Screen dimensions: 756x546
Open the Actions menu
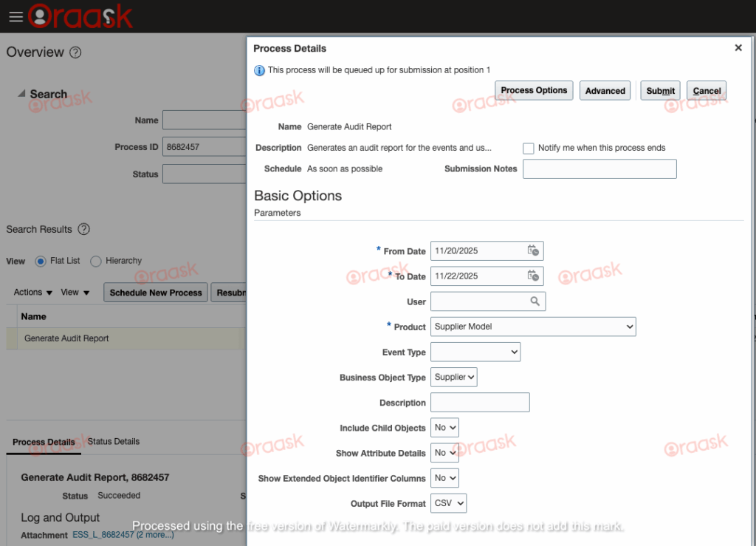[x=32, y=293]
